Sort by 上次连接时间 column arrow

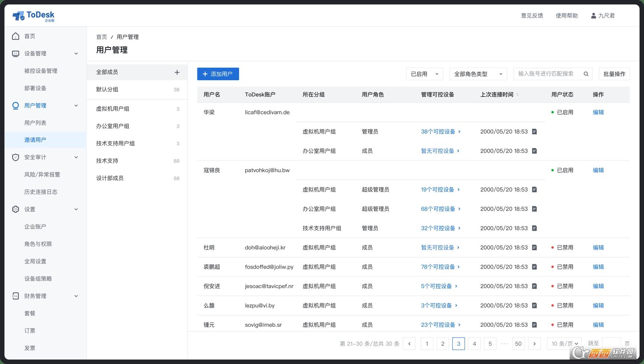518,95
